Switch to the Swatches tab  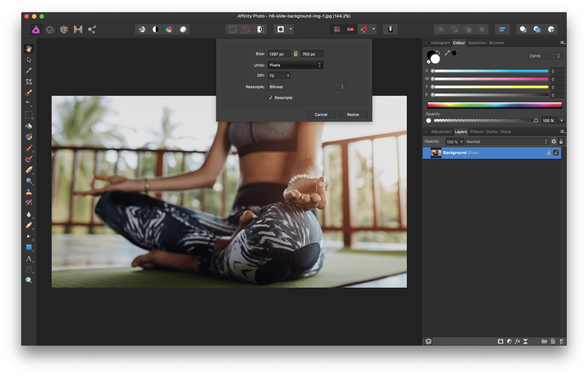(477, 43)
